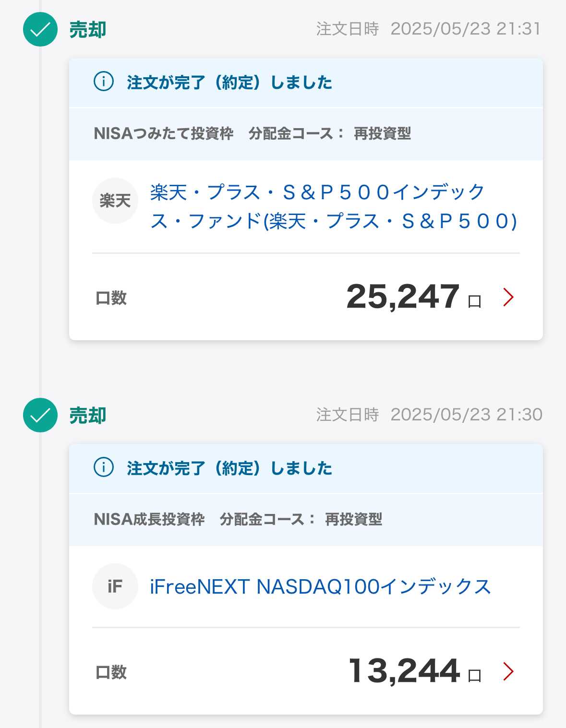Screen dimensions: 566x728
Task: Tap the NISAつみたて投資枠 account label
Action: coord(164,133)
